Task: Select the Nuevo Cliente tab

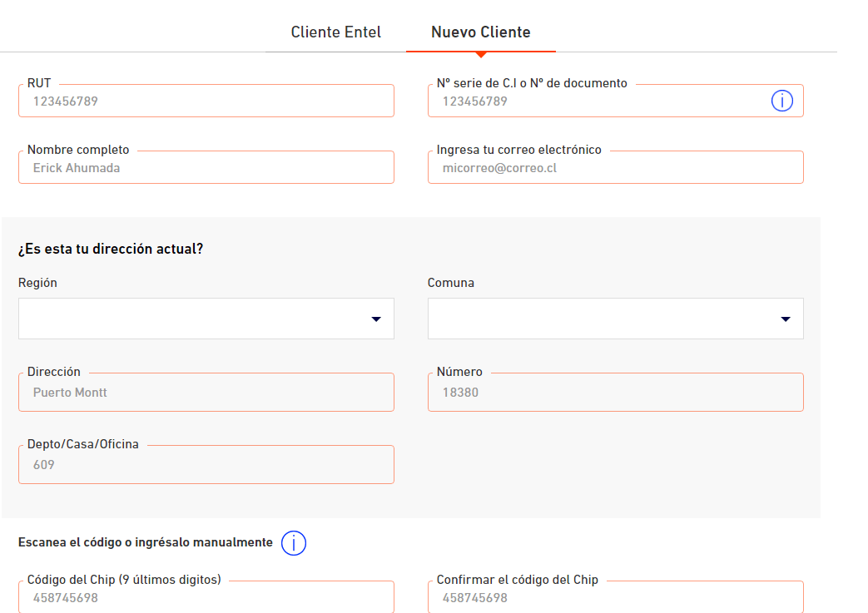Action: pyautogui.click(x=480, y=32)
